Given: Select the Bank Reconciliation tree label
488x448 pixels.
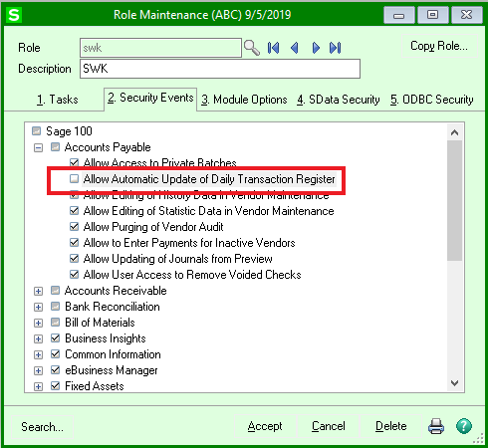Looking at the screenshot, I should [x=113, y=307].
